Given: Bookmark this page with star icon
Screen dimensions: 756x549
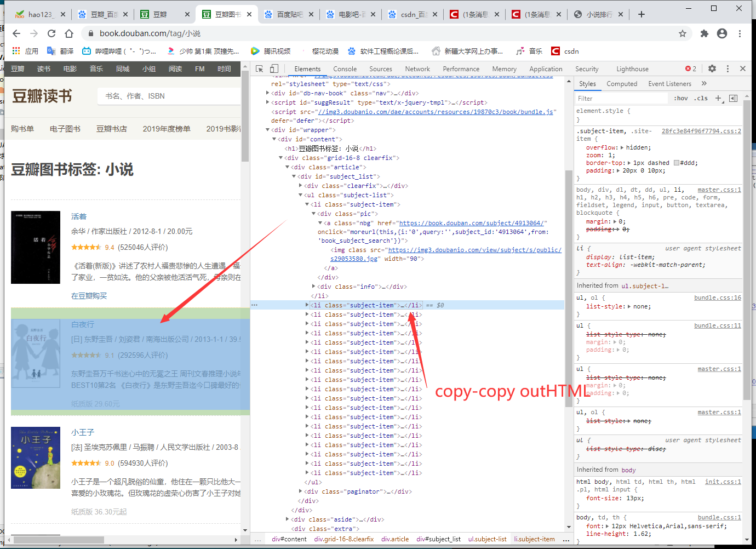Looking at the screenshot, I should tap(683, 33).
